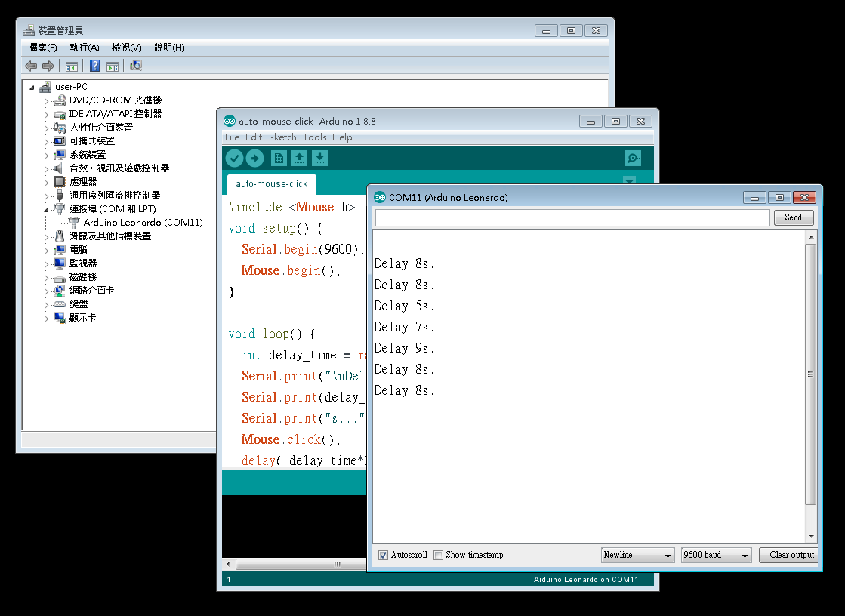The height and width of the screenshot is (616, 845).
Task: Click the IDE ATA/ATAPI 控制器 icon
Action: point(60,114)
